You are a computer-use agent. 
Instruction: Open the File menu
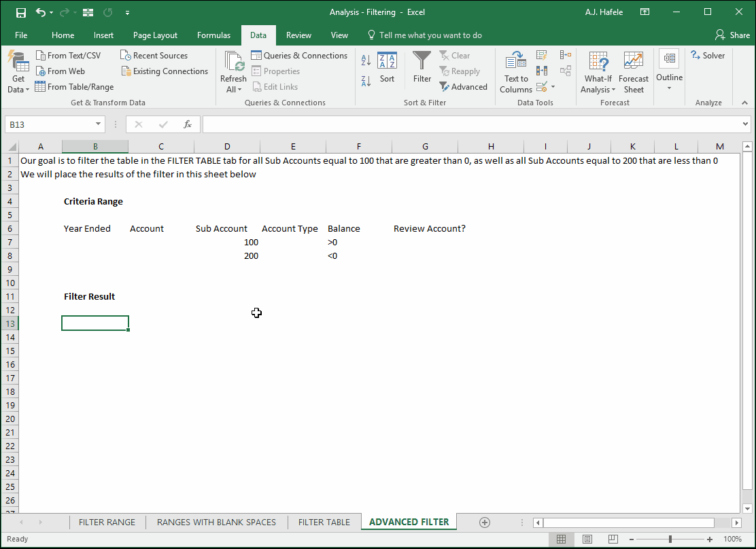tap(21, 35)
